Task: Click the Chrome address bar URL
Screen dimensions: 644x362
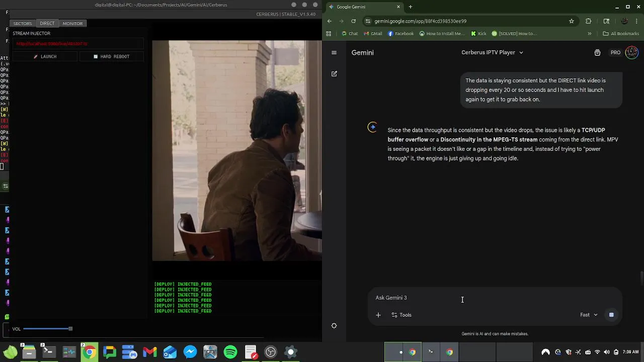Action: 420,21
